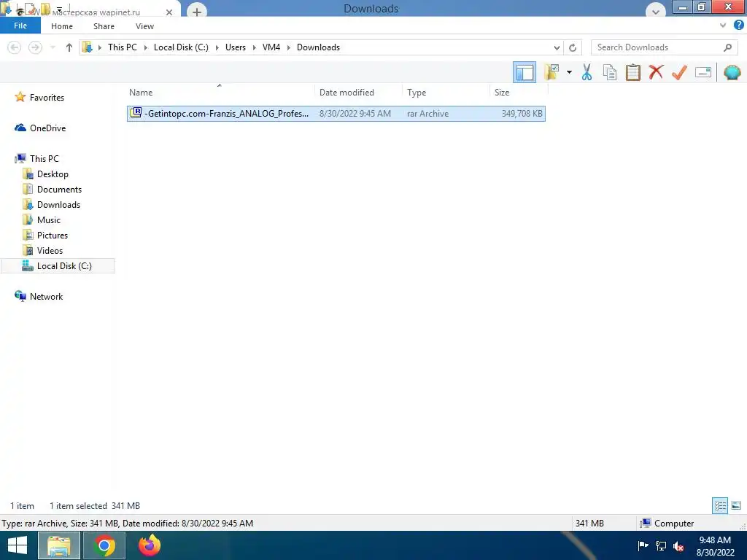747x560 pixels.
Task: Open Action Center flag in tray
Action: pyautogui.click(x=643, y=545)
